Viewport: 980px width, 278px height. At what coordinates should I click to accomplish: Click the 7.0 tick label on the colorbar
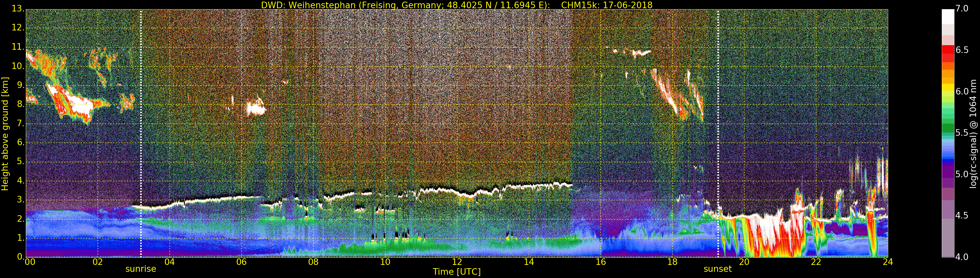(962, 9)
